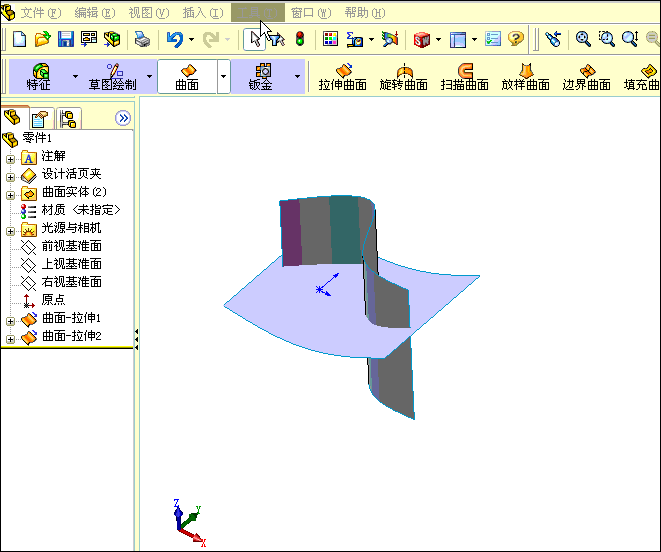Expand the 曲面-拉伸2 feature node
Screen dimensions: 661x552
click(x=10, y=339)
